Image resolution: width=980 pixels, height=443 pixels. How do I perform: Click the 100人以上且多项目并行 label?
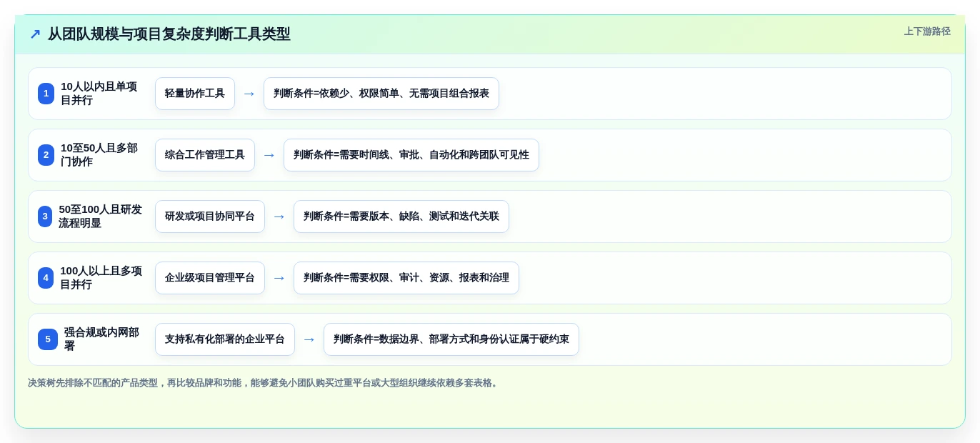(101, 278)
